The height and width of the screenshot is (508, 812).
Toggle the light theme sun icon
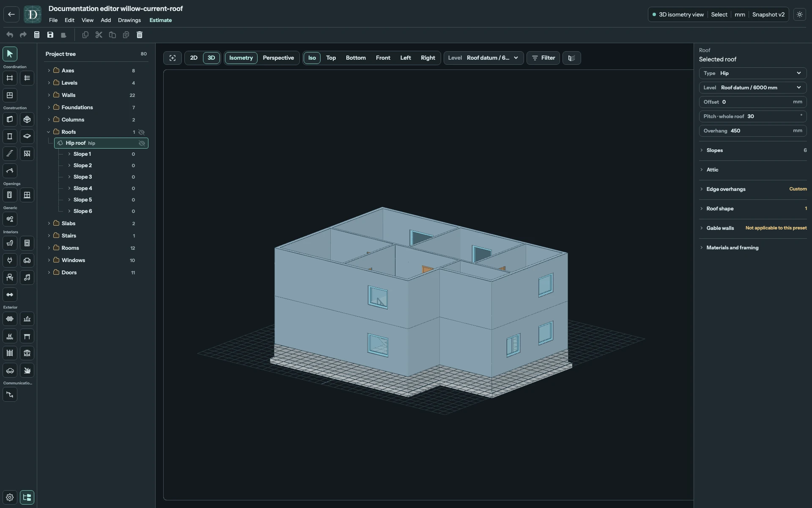point(799,14)
